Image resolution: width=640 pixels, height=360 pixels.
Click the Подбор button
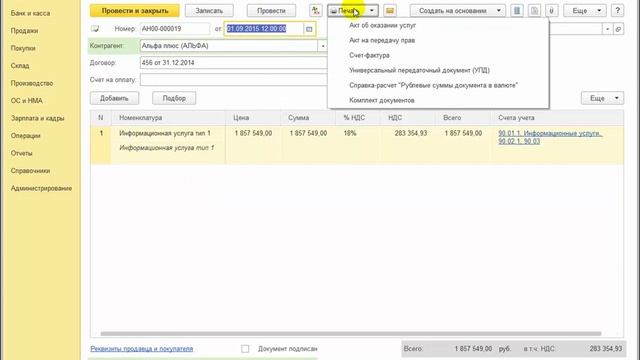coord(174,98)
